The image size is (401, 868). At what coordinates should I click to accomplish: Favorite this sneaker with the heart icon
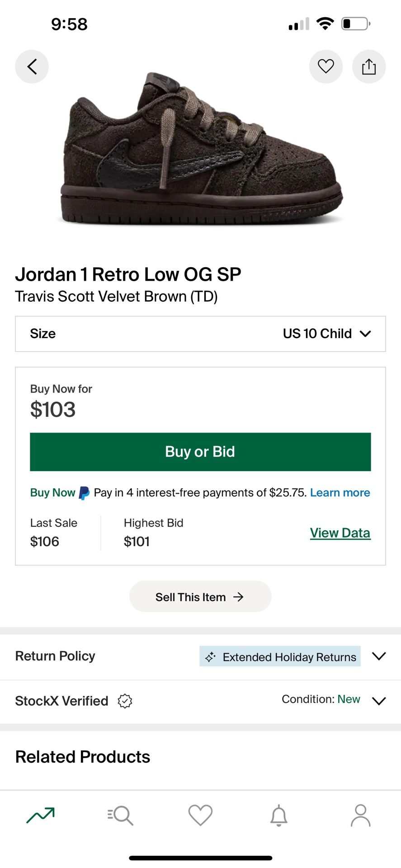coord(326,66)
